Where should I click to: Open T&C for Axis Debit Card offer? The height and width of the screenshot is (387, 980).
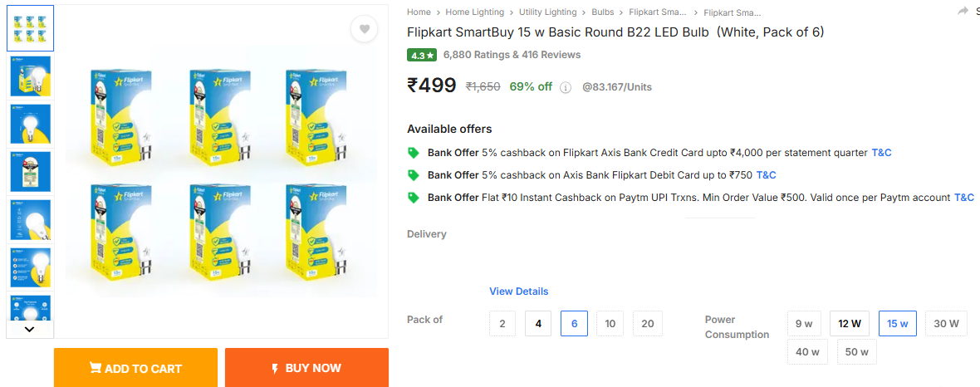tap(766, 175)
